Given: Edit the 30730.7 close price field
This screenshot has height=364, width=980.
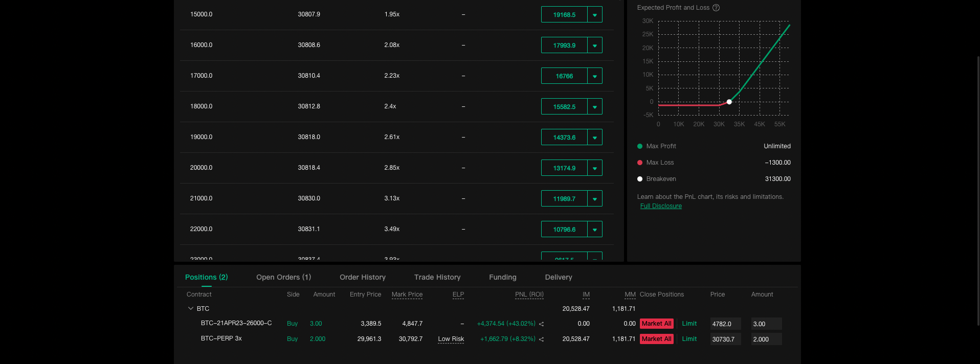Looking at the screenshot, I should click(x=725, y=339).
